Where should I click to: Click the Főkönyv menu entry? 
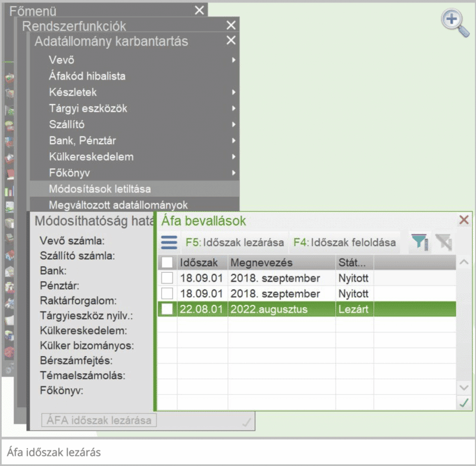coord(134,173)
